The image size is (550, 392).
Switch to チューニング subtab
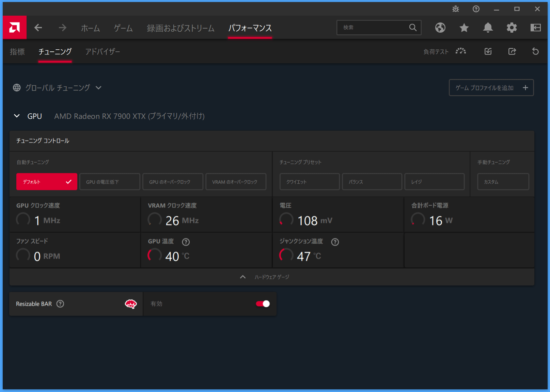click(55, 52)
